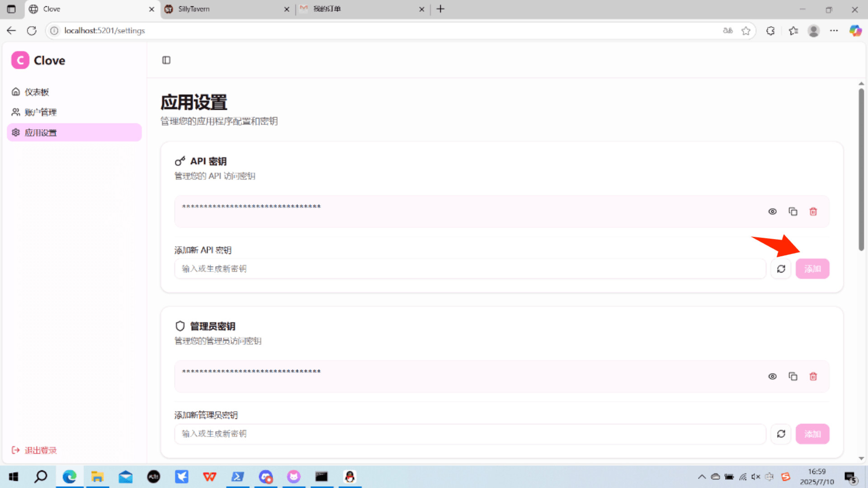This screenshot has width=868, height=488.
Task: Click the Clove logo icon
Action: click(20, 60)
